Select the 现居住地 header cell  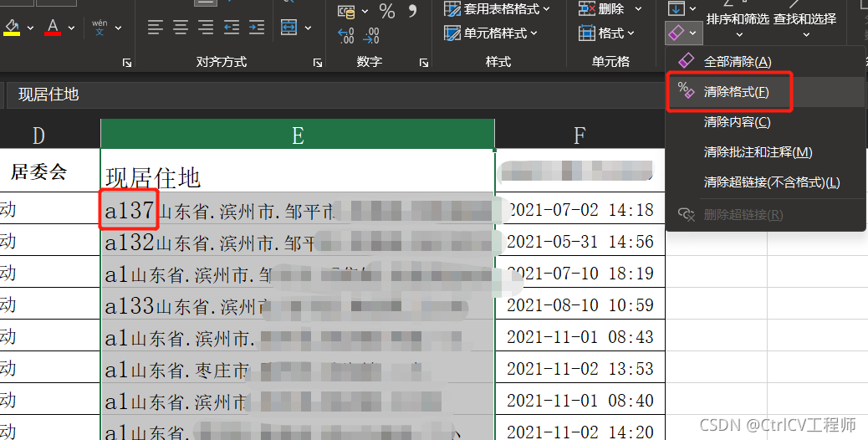click(x=298, y=171)
